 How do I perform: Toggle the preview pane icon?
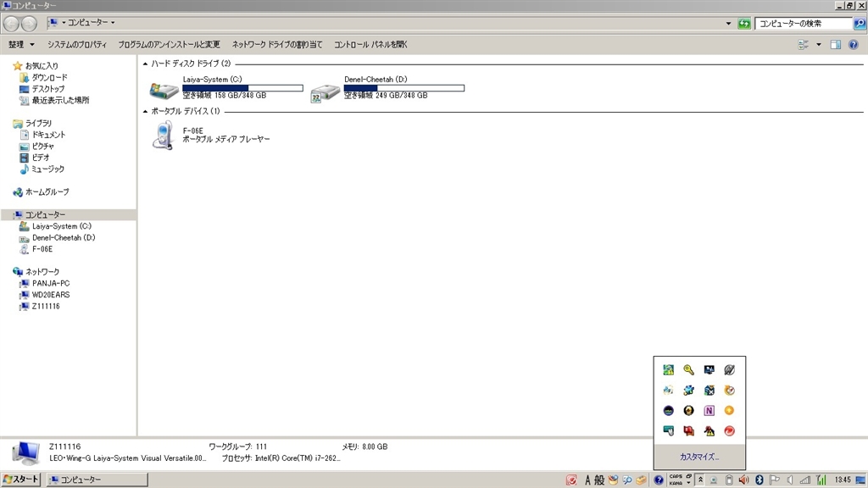pyautogui.click(x=836, y=45)
